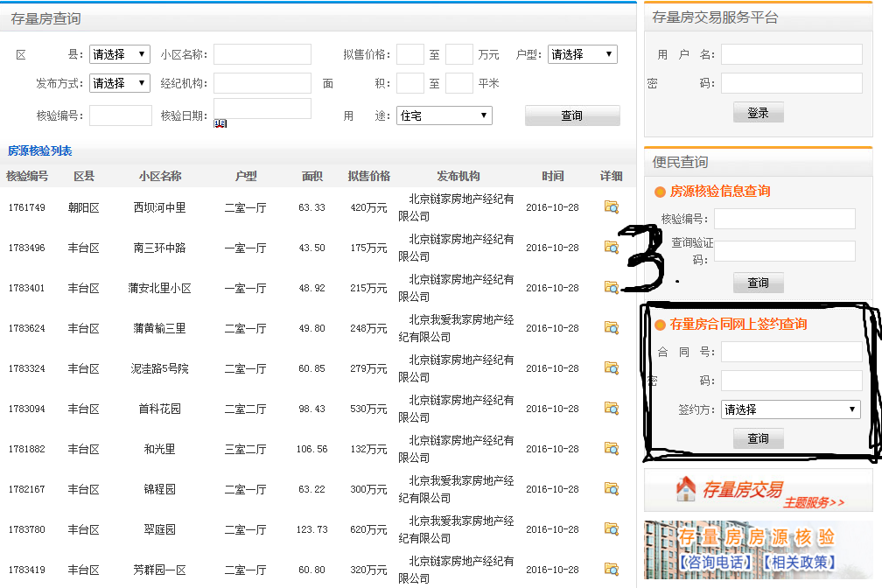Click 查询 under 房源核验信息查询

point(759,283)
